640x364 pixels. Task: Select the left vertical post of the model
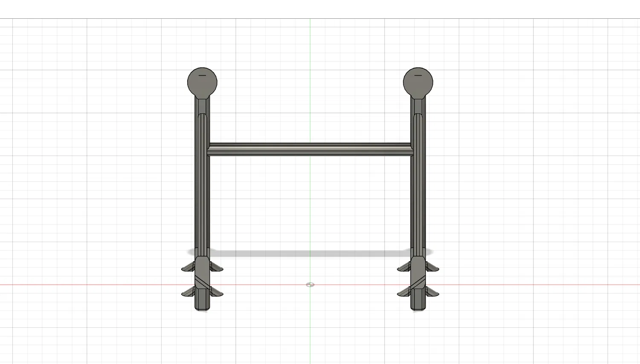(202, 177)
